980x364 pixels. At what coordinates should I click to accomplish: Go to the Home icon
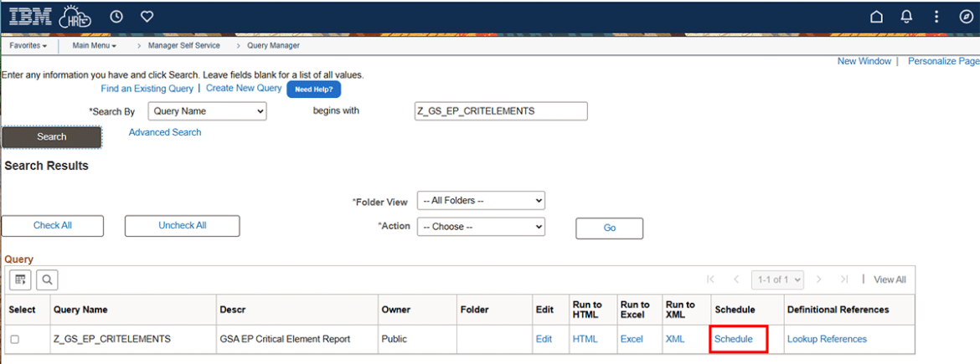click(x=876, y=17)
